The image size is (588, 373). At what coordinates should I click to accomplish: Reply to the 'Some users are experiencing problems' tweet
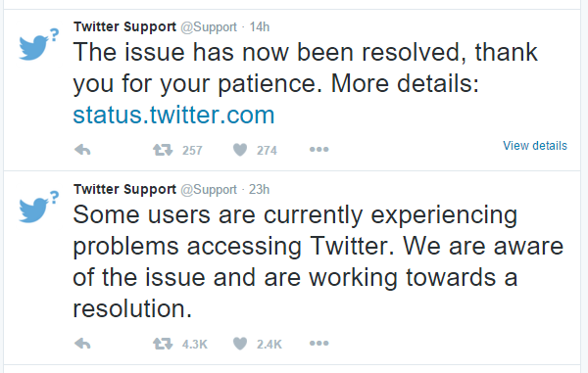pos(82,343)
